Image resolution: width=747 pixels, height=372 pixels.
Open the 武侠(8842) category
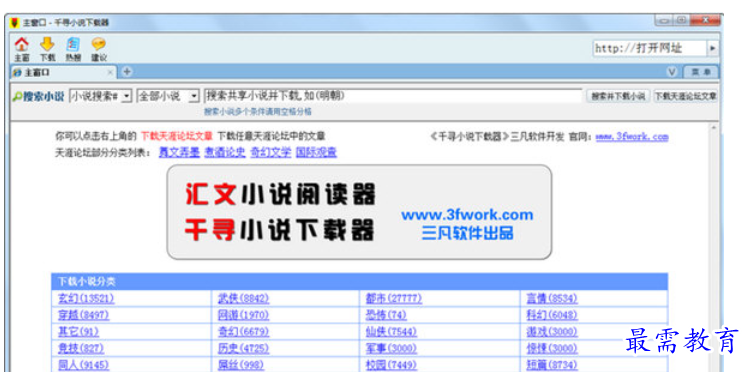coord(243,299)
